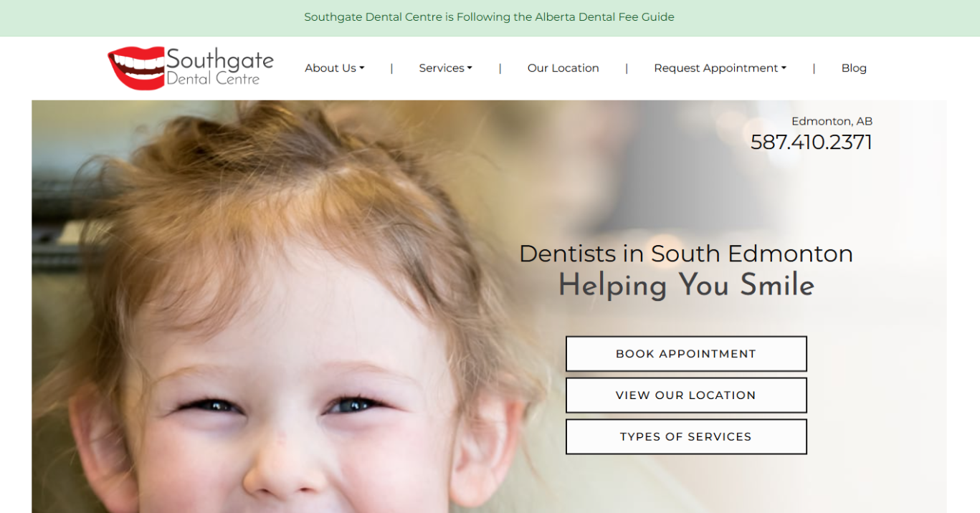Click the Helping You Smile tagline
Image resolution: width=980 pixels, height=513 pixels.
point(686,285)
